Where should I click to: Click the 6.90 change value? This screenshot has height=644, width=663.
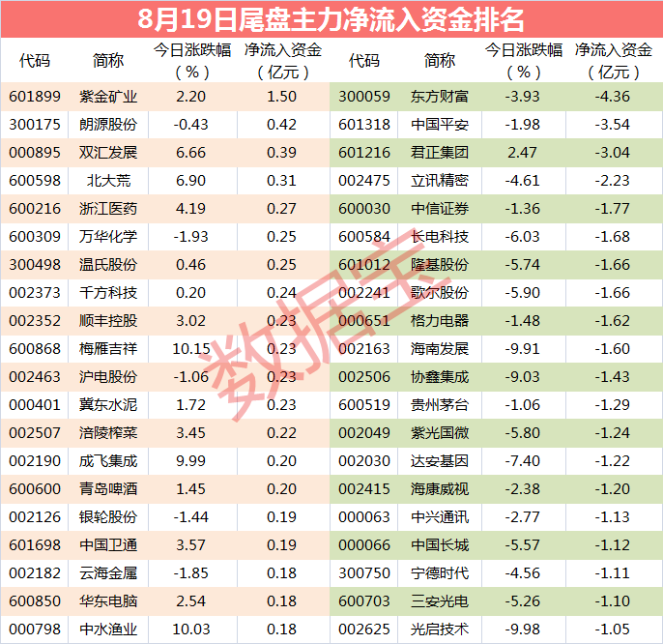tap(190, 181)
